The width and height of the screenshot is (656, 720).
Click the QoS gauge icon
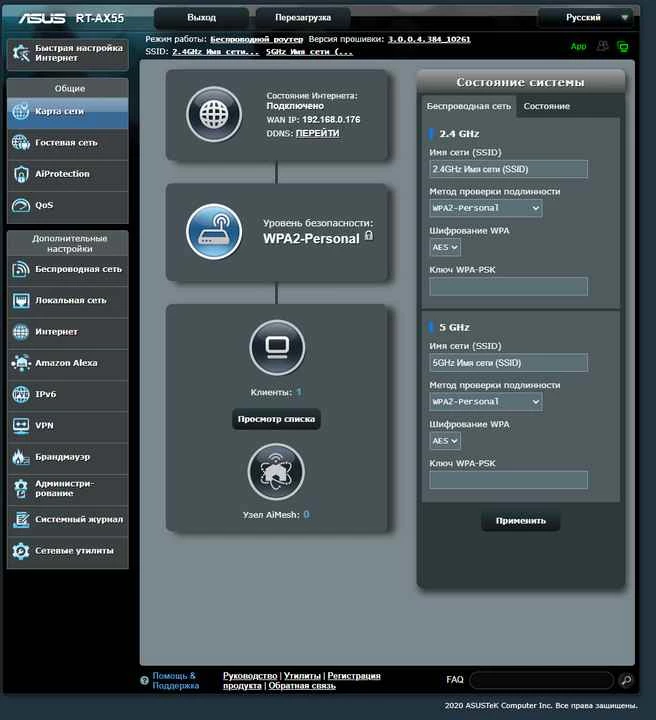21,205
